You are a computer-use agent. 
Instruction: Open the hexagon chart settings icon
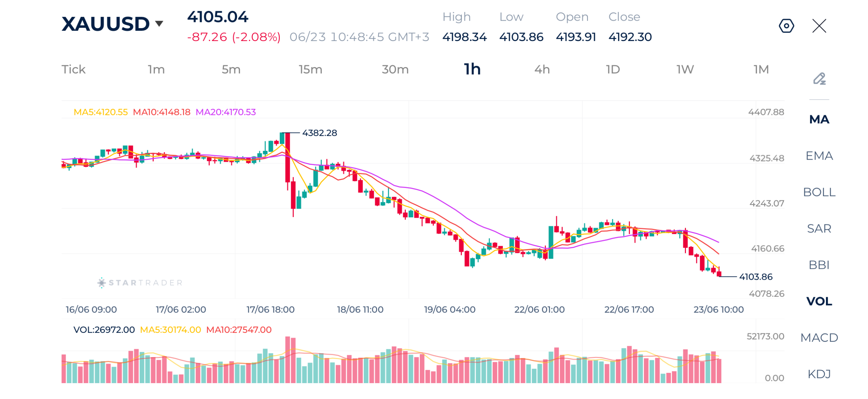click(786, 26)
